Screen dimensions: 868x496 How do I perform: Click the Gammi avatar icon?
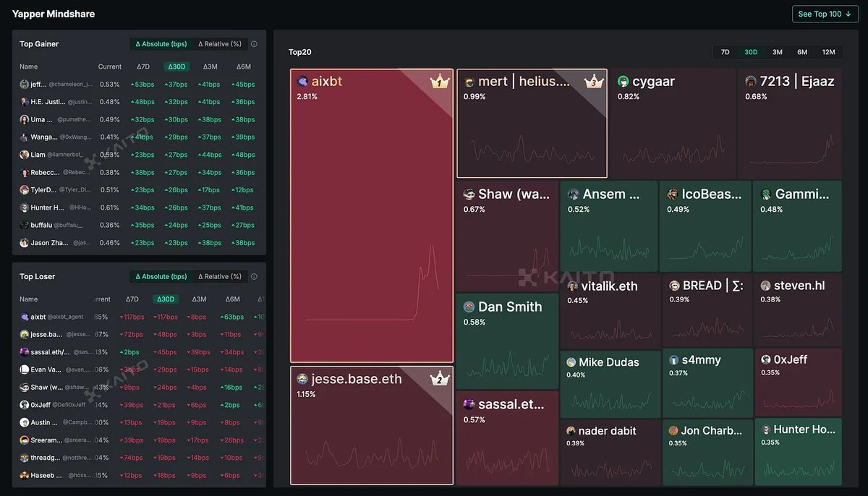pos(766,194)
